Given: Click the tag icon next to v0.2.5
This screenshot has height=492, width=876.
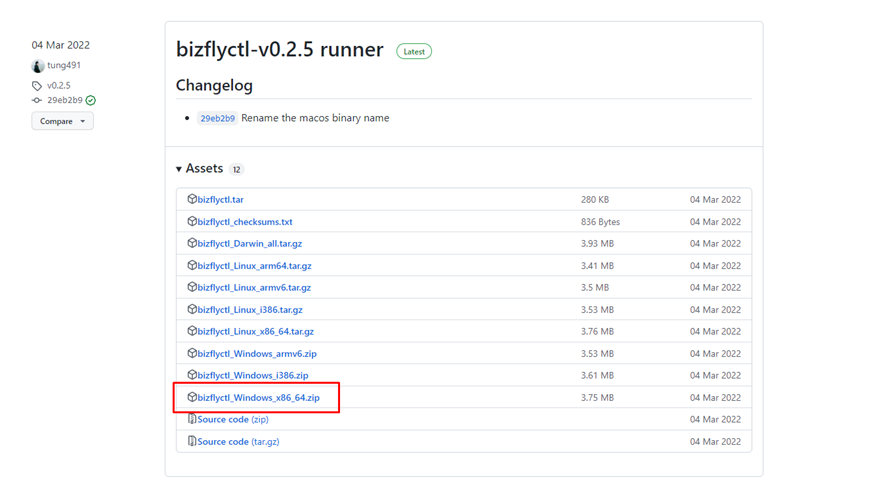Looking at the screenshot, I should point(37,85).
